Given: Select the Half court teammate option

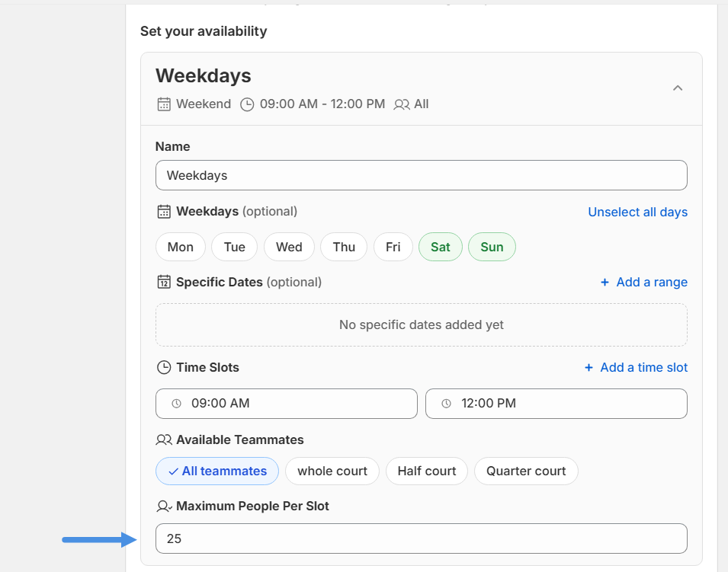Looking at the screenshot, I should 426,471.
